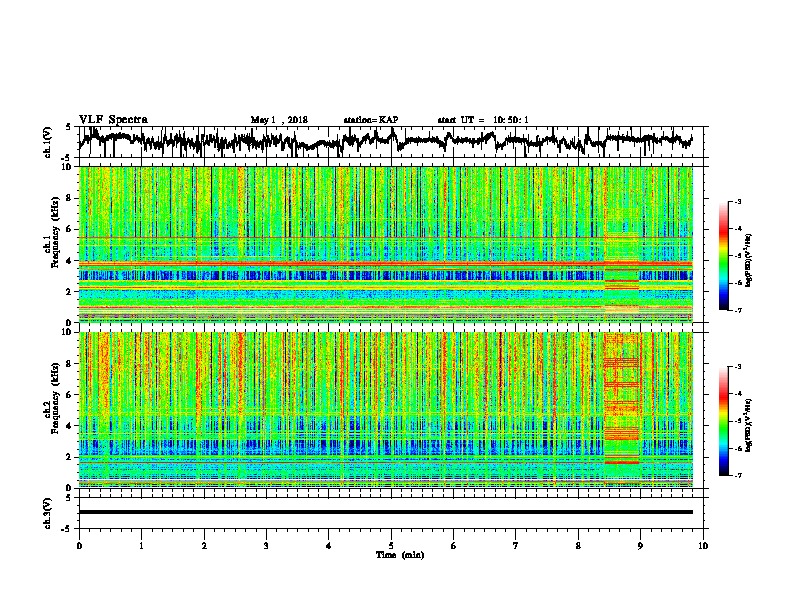
Task: Click time axis tick label "10" at right end
Action: click(703, 546)
